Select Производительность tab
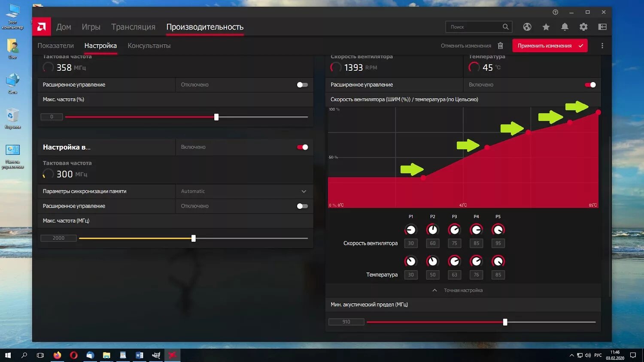The width and height of the screenshot is (644, 362). 205,27
